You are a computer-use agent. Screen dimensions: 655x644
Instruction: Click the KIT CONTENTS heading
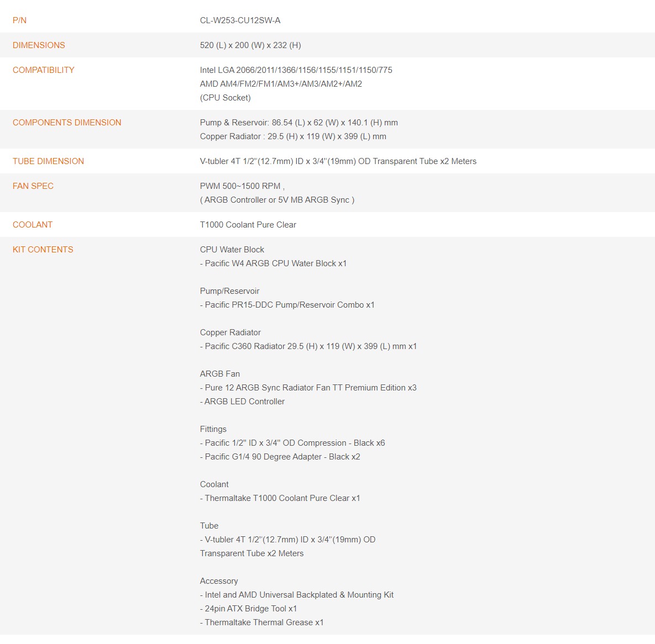click(x=43, y=250)
